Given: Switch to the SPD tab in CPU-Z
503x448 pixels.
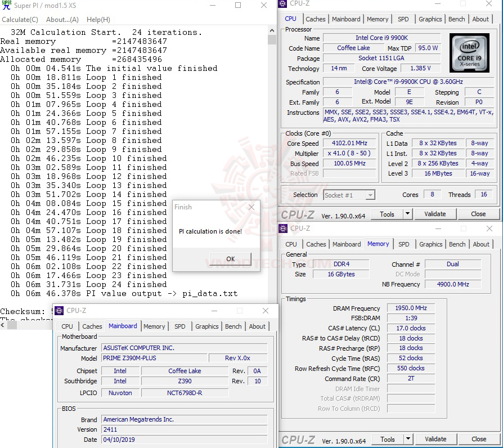Looking at the screenshot, I should pos(403,19).
